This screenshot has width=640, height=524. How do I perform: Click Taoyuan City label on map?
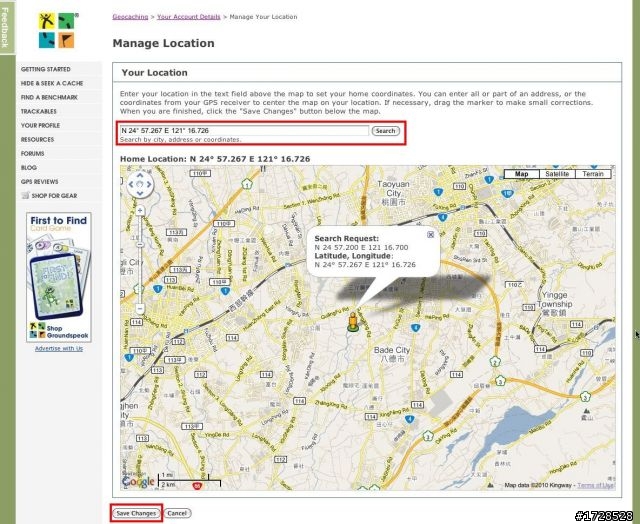click(x=393, y=193)
